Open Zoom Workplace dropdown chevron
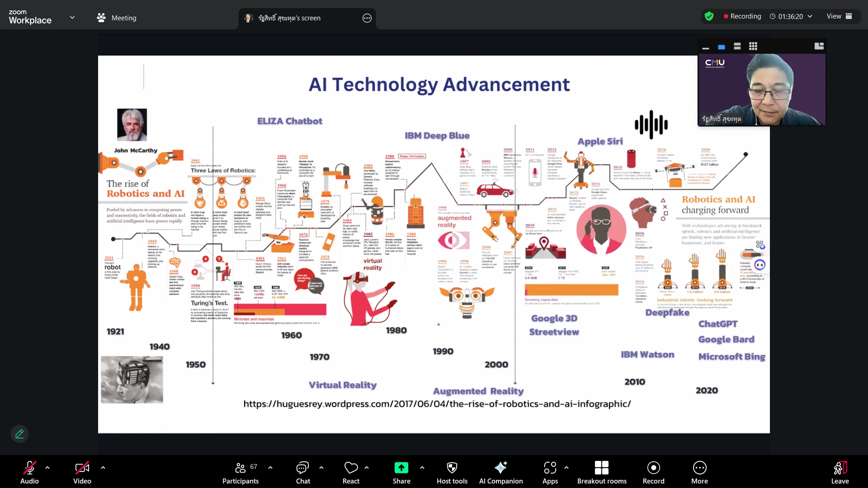The height and width of the screenshot is (488, 868). click(72, 18)
